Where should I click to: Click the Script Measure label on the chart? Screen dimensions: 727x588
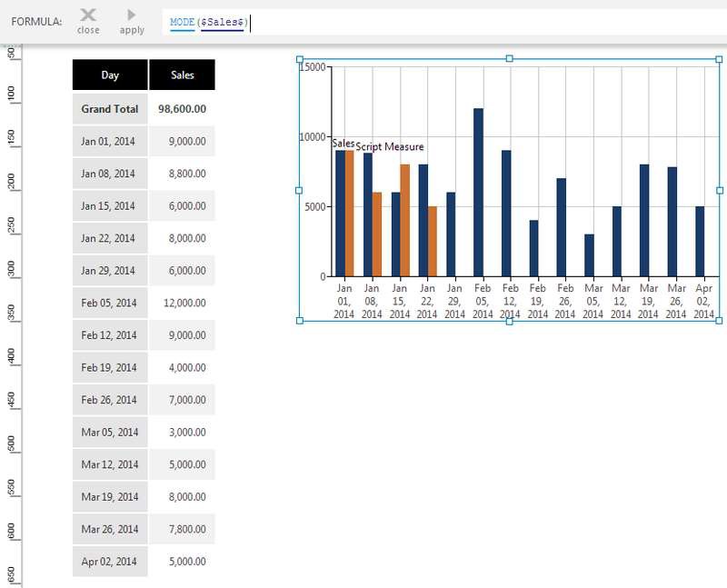(389, 146)
